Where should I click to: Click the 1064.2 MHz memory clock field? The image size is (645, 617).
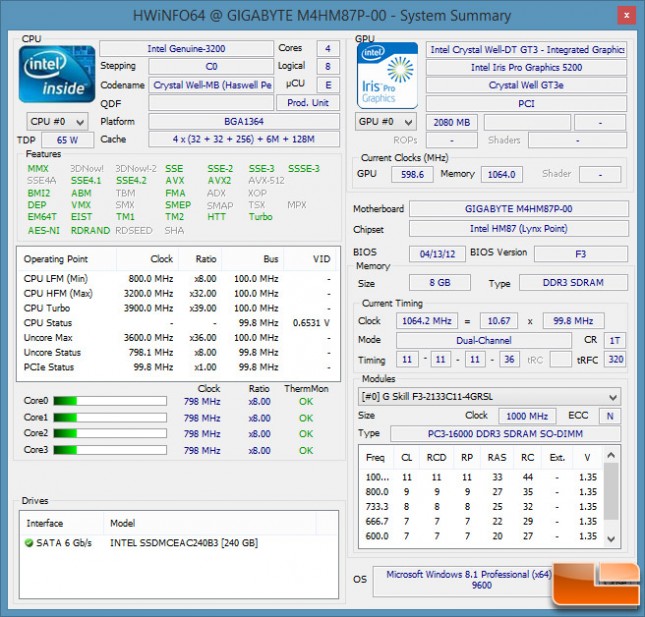coord(427,321)
